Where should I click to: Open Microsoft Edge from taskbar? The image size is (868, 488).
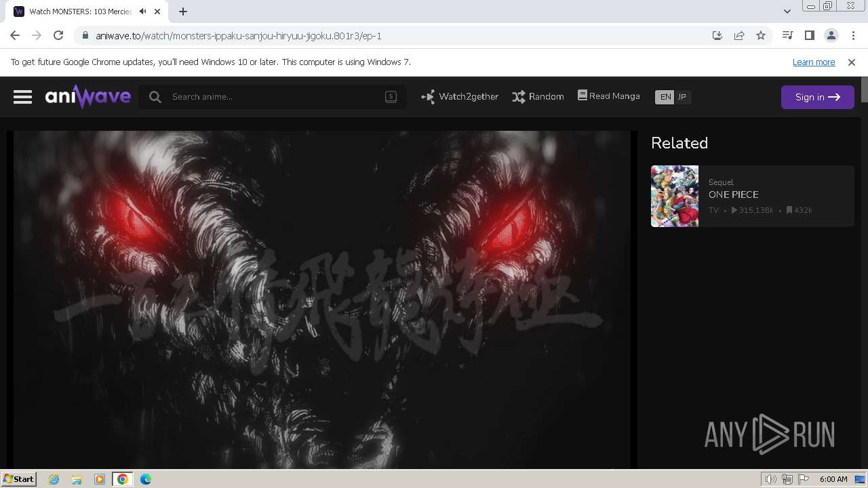click(x=146, y=479)
